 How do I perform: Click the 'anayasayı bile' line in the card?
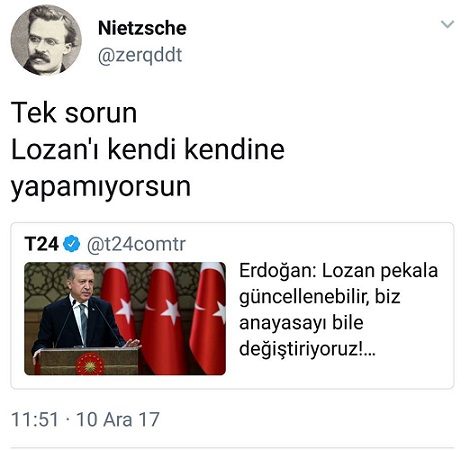point(301,323)
